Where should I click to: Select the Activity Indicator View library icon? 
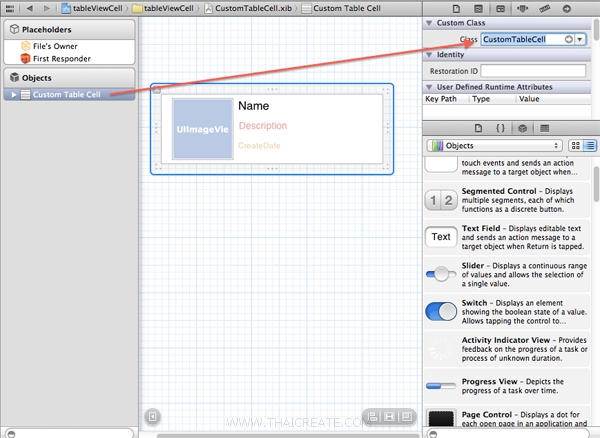440,349
